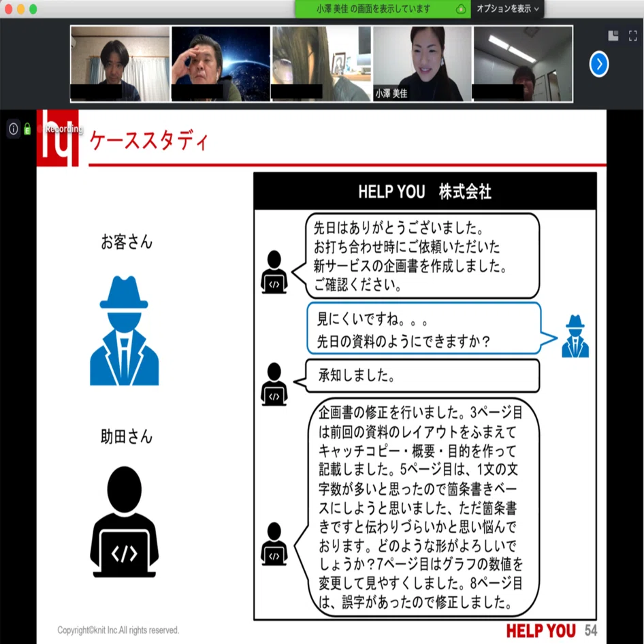Enter full screen mode icon
The image size is (644, 644).
pos(633,35)
